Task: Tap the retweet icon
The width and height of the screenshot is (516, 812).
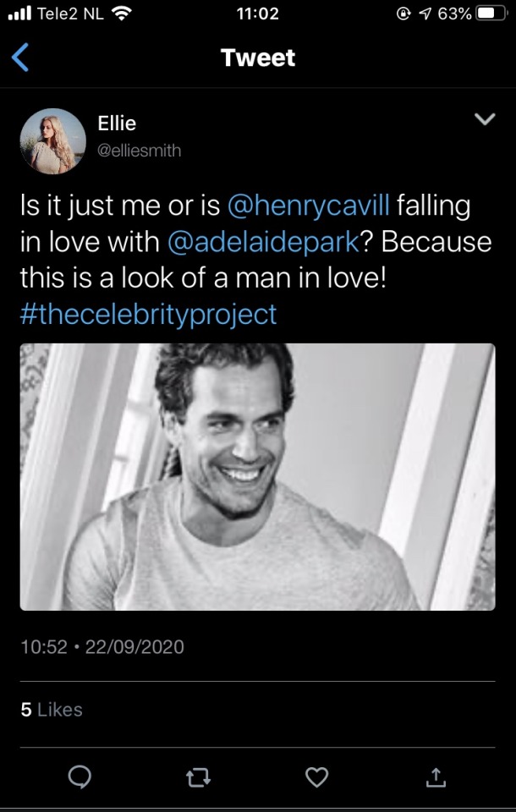Action: (x=198, y=776)
